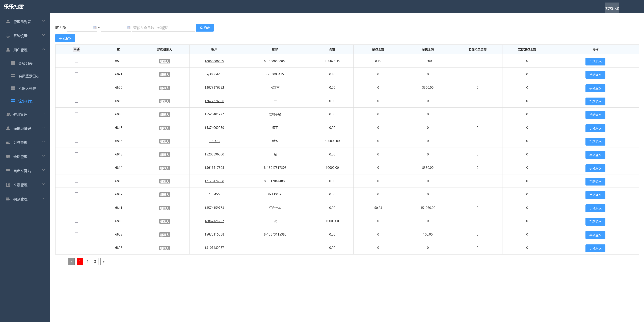This screenshot has width=644, height=322.
Task: Click the end date calendar icon
Action: click(128, 28)
